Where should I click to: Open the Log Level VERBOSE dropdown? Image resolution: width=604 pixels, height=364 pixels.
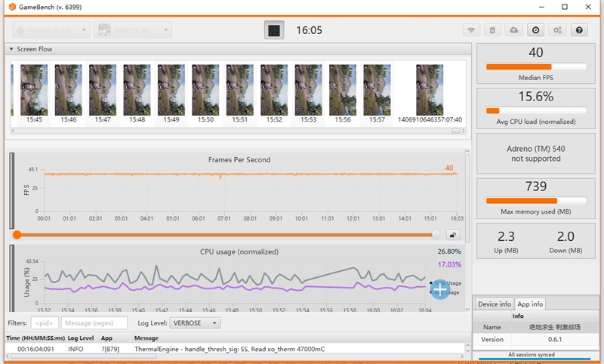point(195,323)
